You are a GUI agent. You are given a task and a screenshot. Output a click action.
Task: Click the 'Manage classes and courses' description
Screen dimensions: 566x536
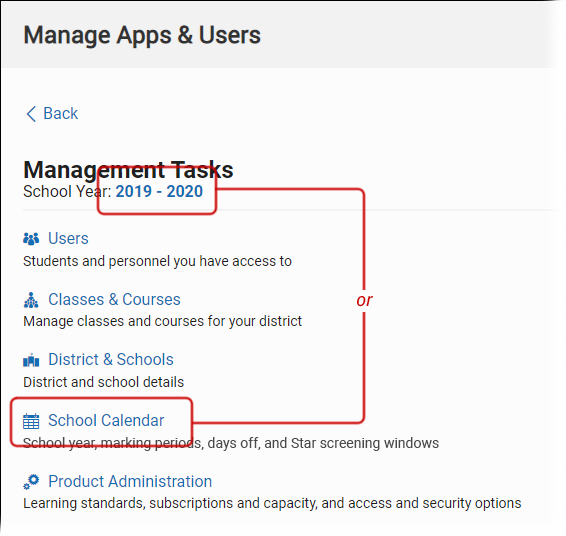(x=162, y=321)
